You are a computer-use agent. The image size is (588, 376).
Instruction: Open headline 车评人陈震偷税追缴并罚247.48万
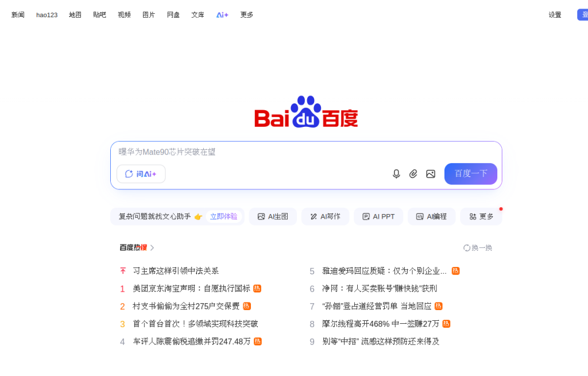(192, 341)
